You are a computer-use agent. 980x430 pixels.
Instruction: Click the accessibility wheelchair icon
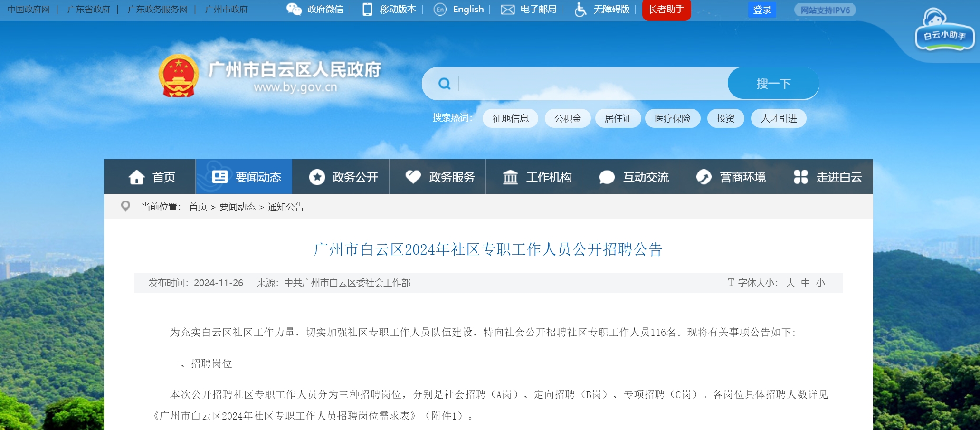(580, 10)
